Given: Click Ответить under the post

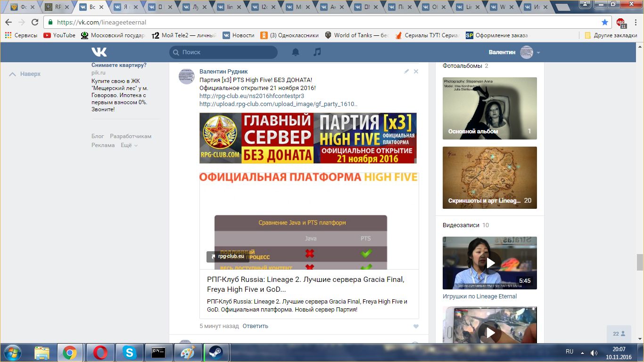Looking at the screenshot, I should coord(255,326).
